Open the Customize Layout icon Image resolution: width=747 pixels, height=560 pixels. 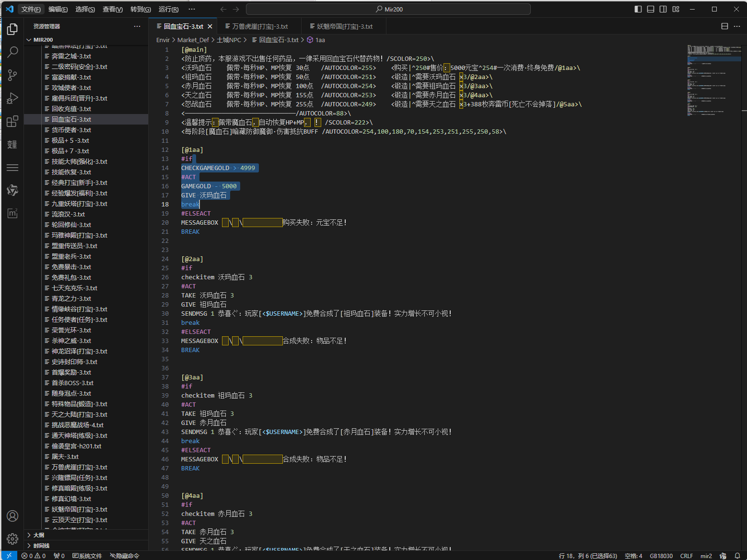(x=675, y=9)
